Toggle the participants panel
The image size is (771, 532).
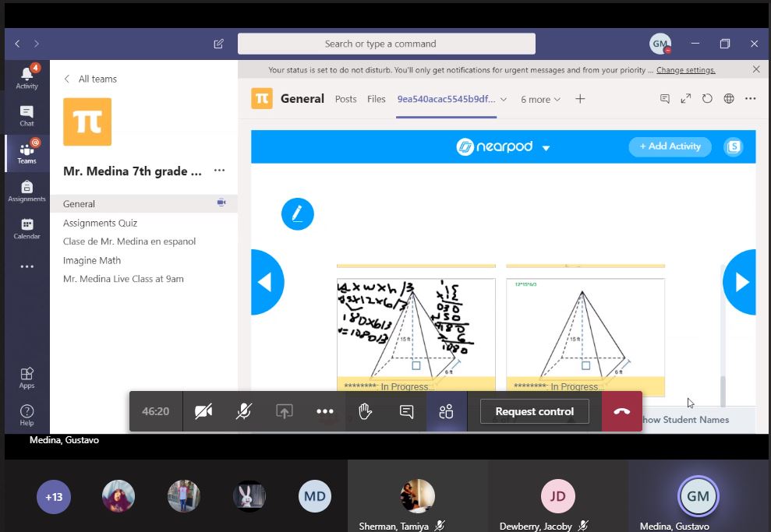coord(447,411)
